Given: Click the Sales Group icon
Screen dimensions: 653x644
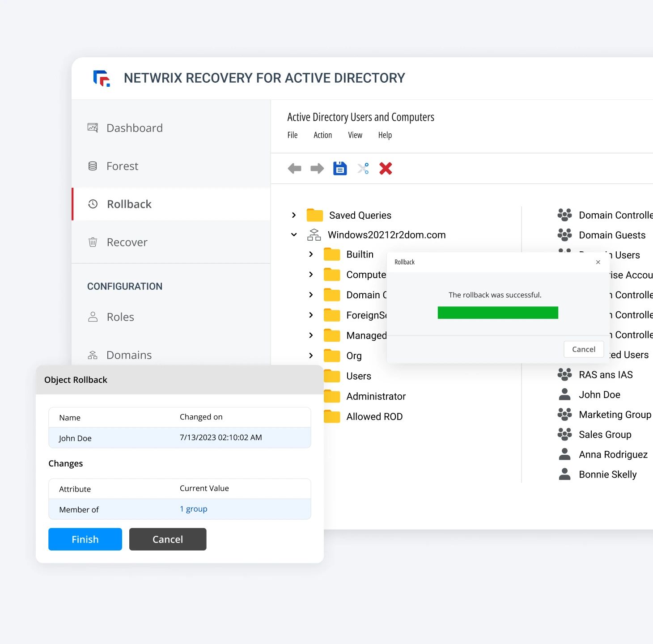Looking at the screenshot, I should (x=565, y=434).
